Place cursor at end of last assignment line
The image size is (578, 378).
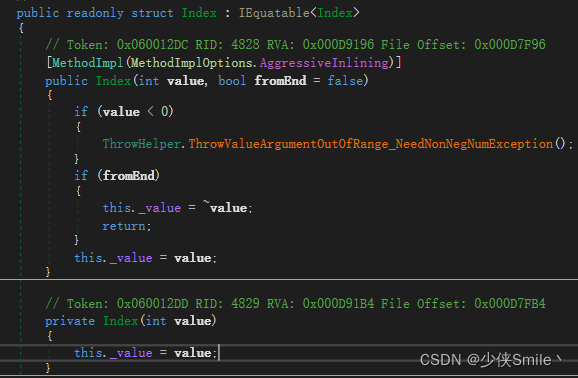tap(218, 353)
